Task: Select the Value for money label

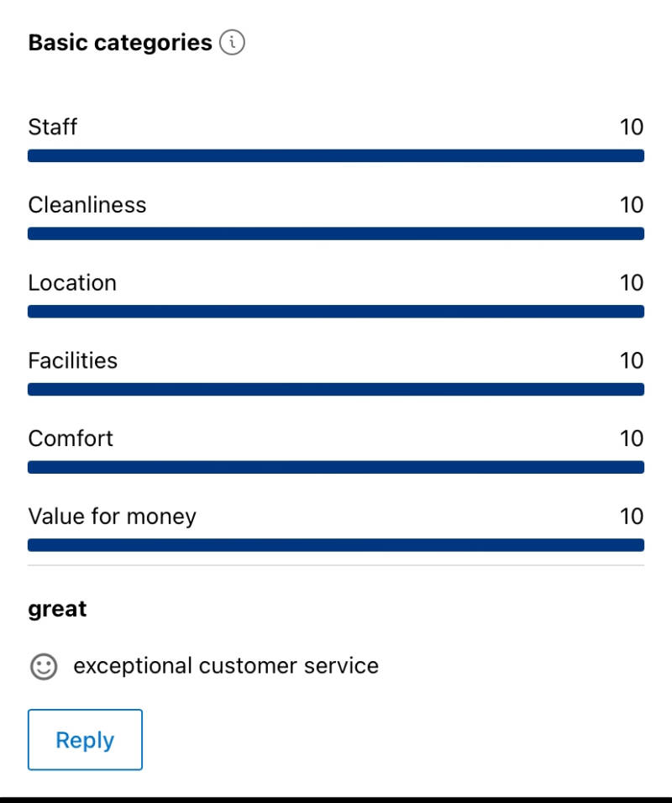Action: pos(112,516)
